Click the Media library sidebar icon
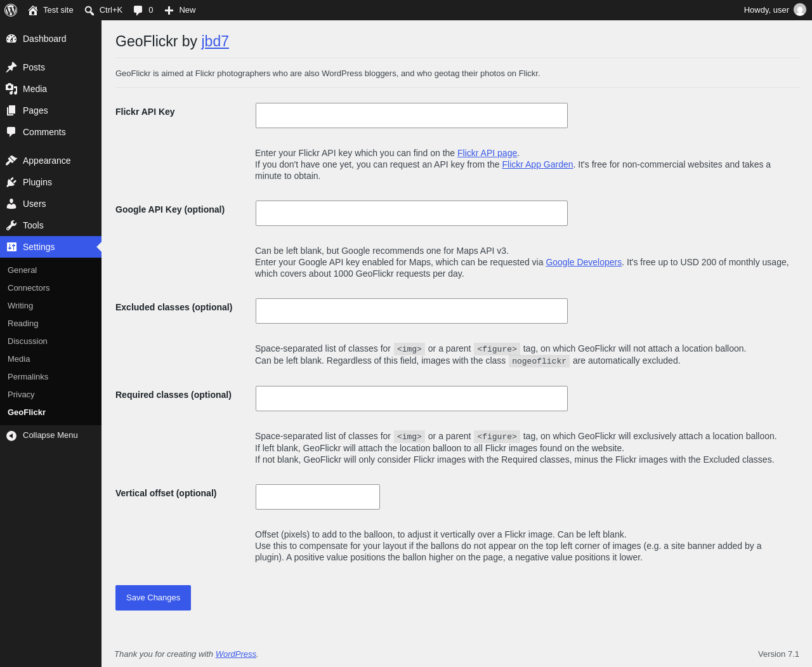The width and height of the screenshot is (812, 667). (11, 89)
